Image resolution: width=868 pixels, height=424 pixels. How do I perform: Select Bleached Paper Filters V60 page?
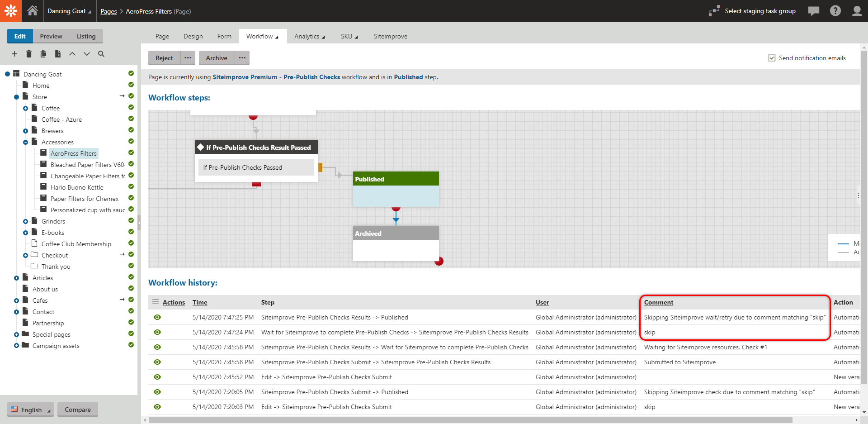click(87, 165)
